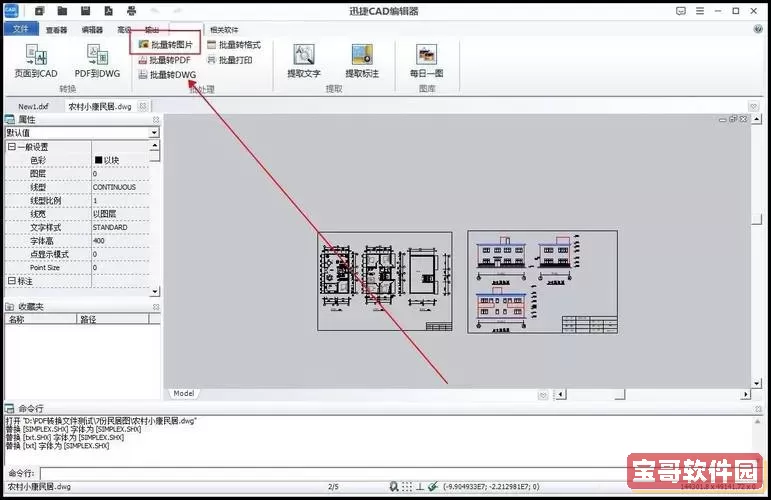This screenshot has height=500, width=771.
Task: Click the 路径 column header in favorites
Action: pyautogui.click(x=113, y=320)
